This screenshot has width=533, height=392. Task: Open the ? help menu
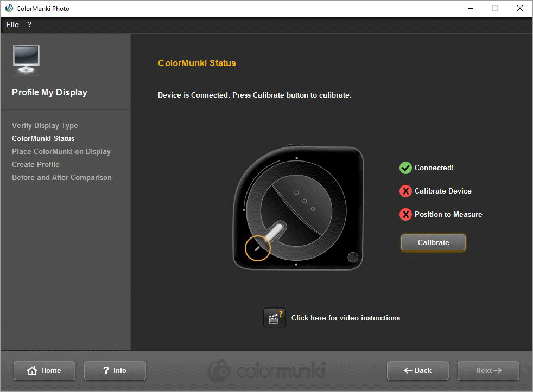pos(29,24)
